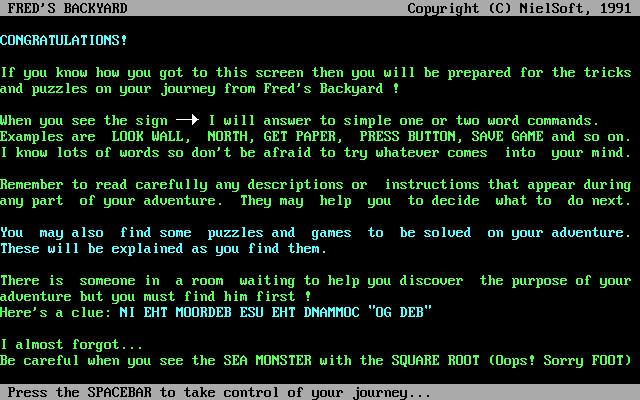Click the SAVE GAME example command
The width and height of the screenshot is (640, 400).
point(507,136)
